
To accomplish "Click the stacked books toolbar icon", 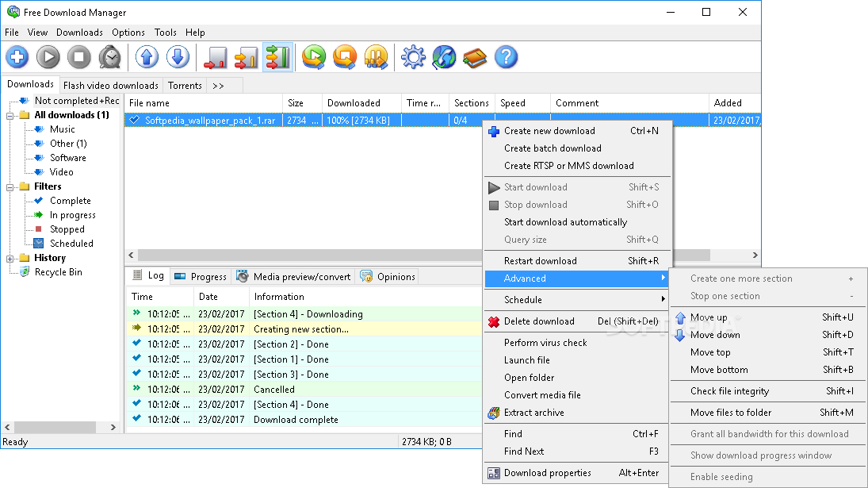I will pyautogui.click(x=475, y=57).
